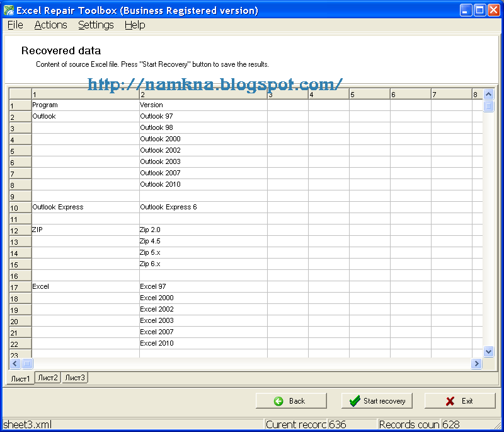The width and height of the screenshot is (504, 432).
Task: Select the 'Zip 2.0' cell
Action: pos(203,230)
